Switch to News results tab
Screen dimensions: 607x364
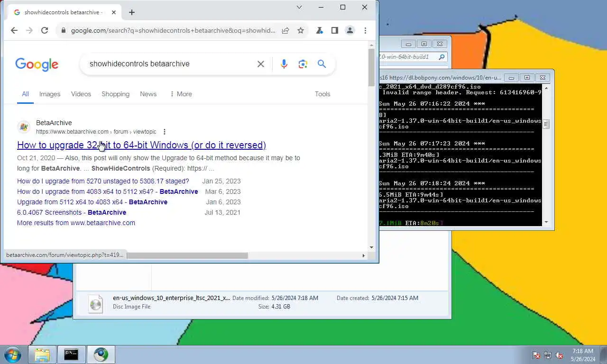[x=148, y=94]
